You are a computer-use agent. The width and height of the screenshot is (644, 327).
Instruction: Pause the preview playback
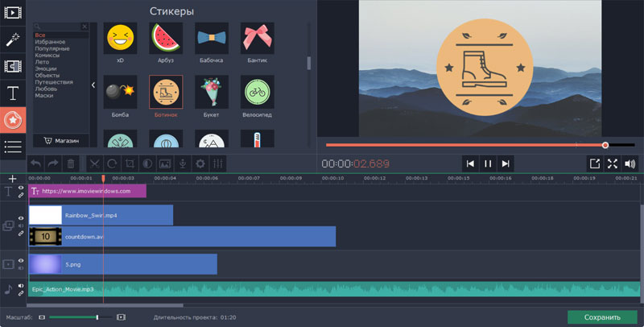[488, 164]
